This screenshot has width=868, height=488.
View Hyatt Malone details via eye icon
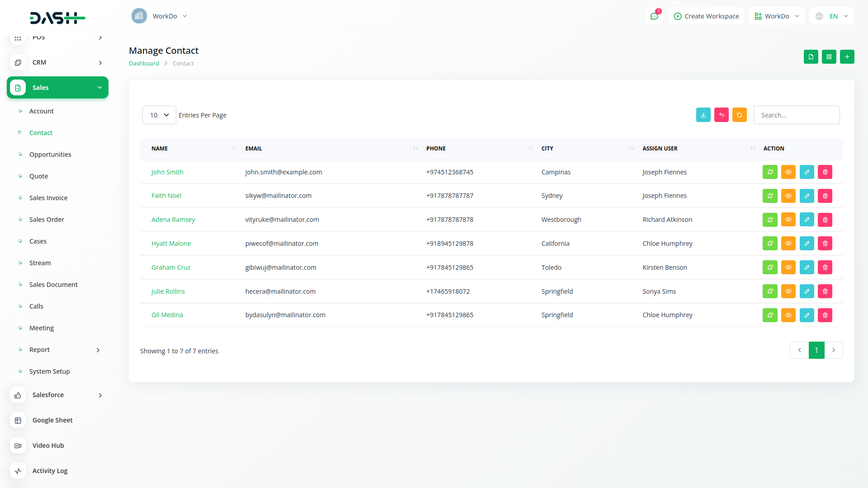point(788,244)
